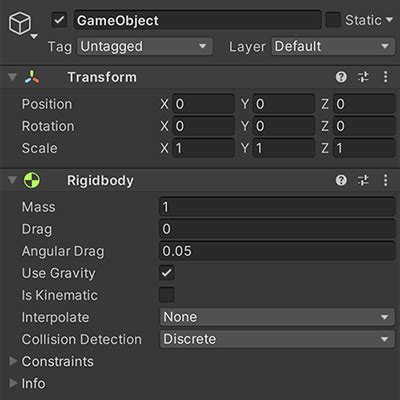The width and height of the screenshot is (400, 400).
Task: Open Interpolate None dropdown
Action: (277, 317)
